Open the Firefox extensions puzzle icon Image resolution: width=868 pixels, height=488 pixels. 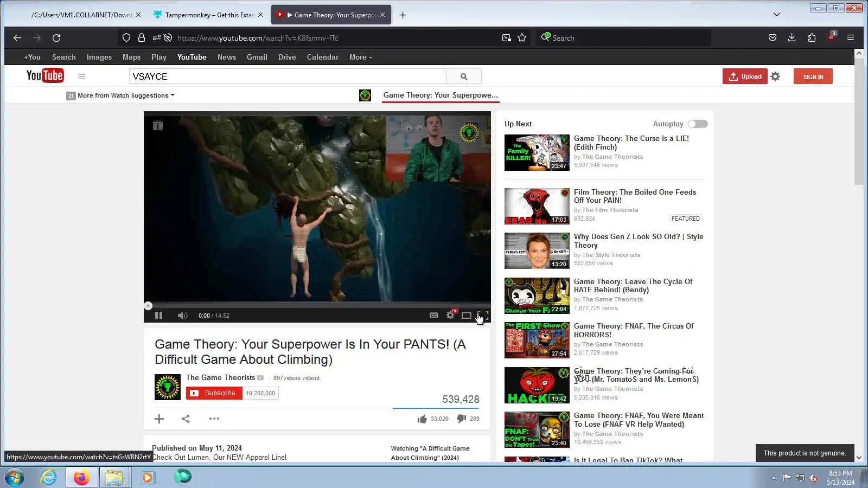pos(812,38)
